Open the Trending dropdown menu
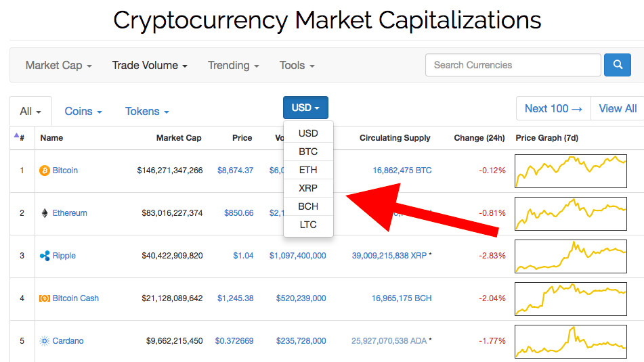 (x=233, y=66)
